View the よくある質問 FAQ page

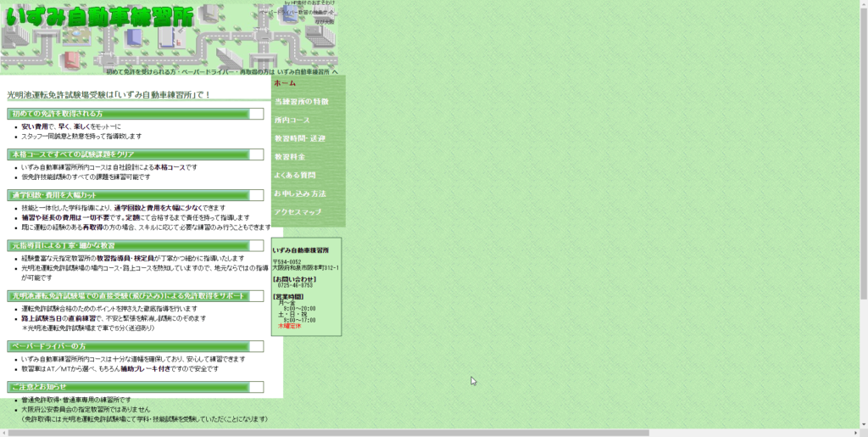click(294, 176)
